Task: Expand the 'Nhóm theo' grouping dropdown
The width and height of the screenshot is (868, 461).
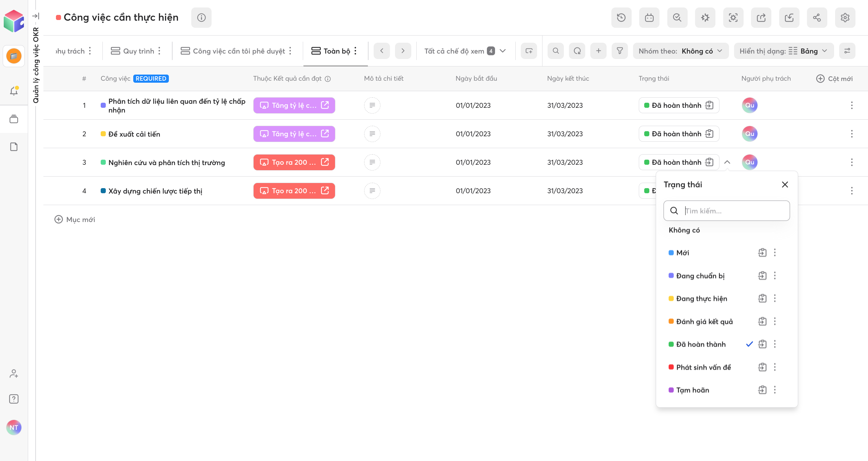Action: coord(680,51)
